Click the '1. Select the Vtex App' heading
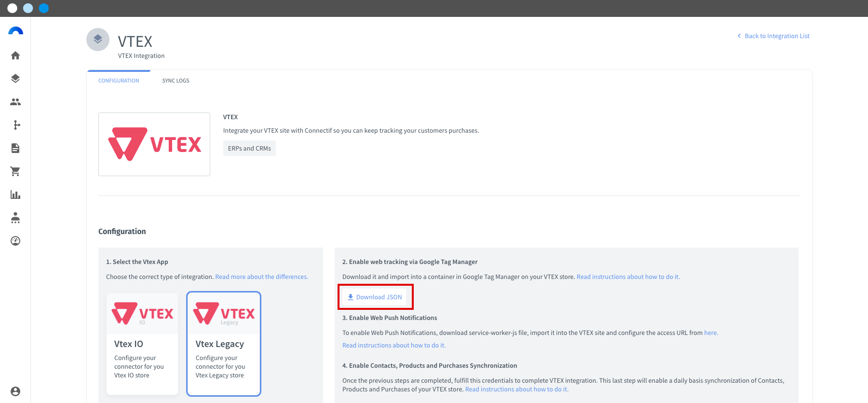The width and height of the screenshot is (868, 403). coord(137,262)
